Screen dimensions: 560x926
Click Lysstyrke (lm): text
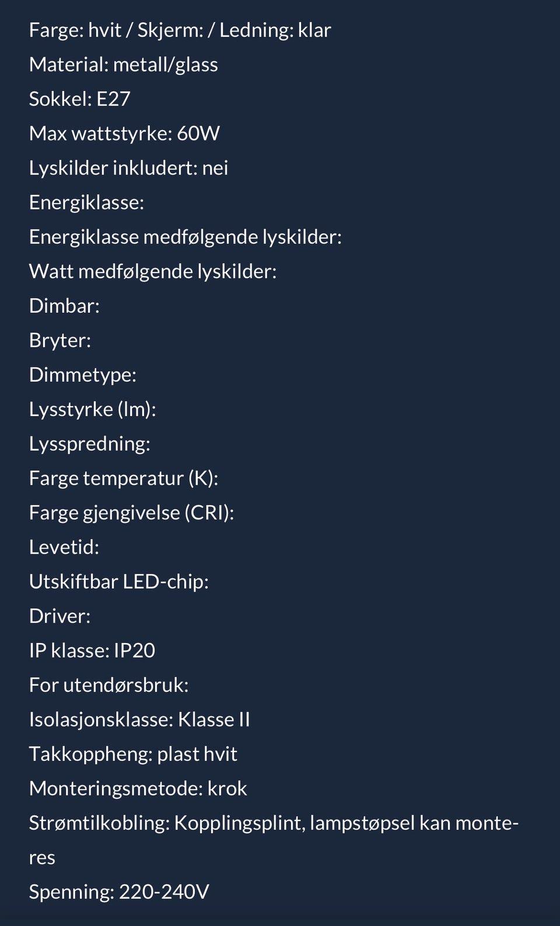click(93, 409)
